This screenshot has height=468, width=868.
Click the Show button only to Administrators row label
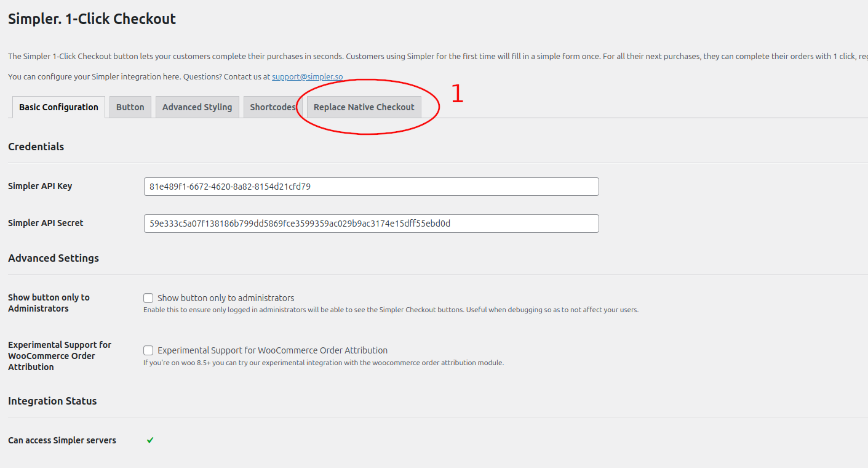(x=49, y=303)
